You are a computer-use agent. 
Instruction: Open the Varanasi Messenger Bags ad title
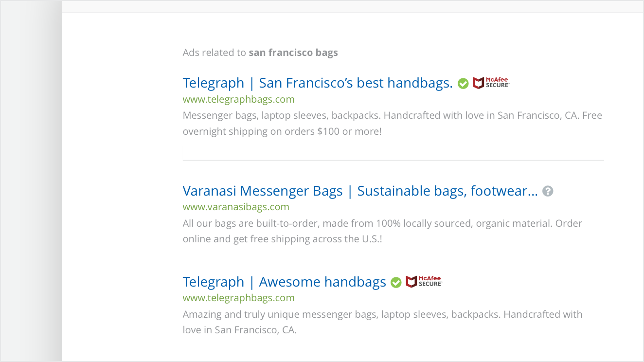[x=360, y=191]
